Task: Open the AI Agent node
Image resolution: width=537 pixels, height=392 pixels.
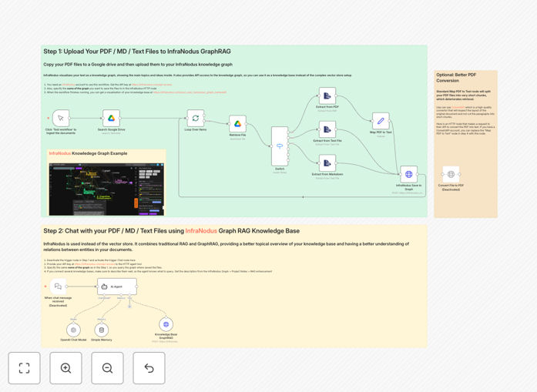Action: pos(117,286)
